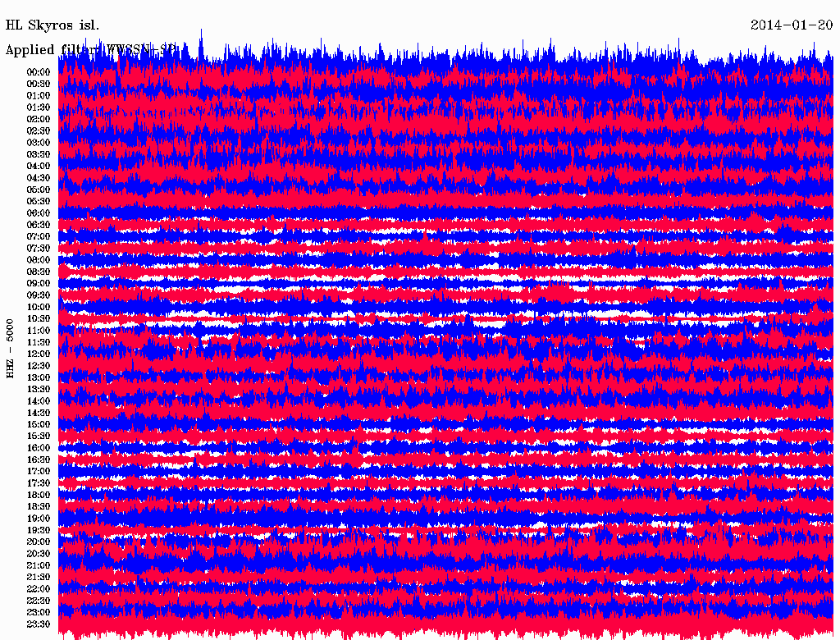
Task: Select the 10:30 time label
Action: [x=39, y=318]
